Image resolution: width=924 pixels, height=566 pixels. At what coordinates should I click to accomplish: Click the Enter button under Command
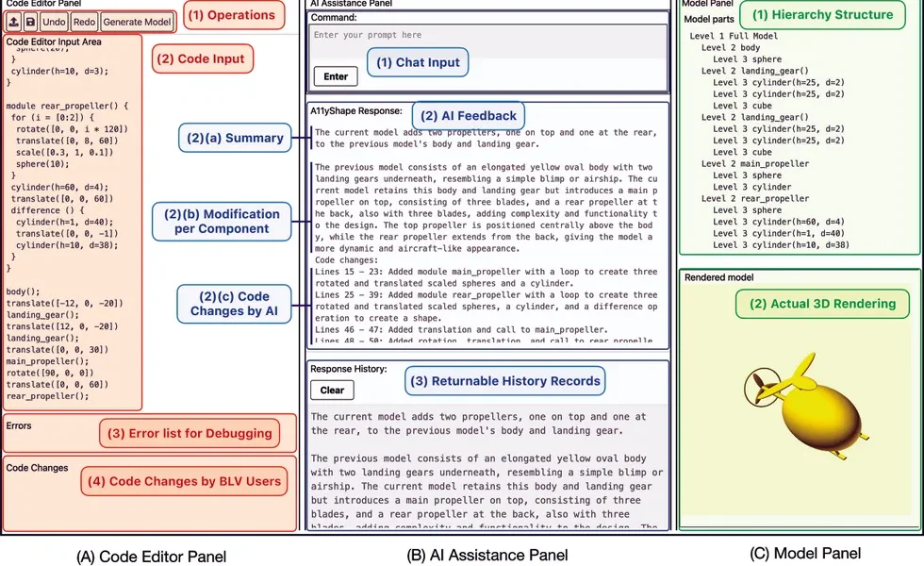coord(336,76)
